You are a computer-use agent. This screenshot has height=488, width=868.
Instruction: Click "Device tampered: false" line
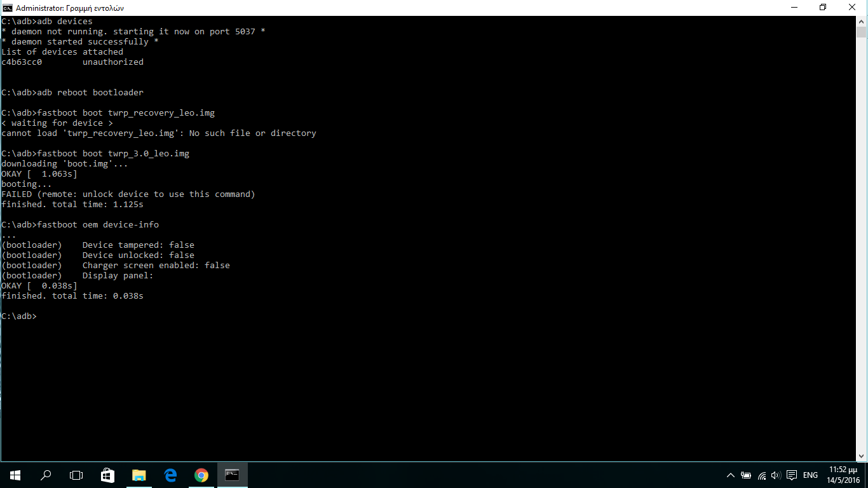pos(98,245)
